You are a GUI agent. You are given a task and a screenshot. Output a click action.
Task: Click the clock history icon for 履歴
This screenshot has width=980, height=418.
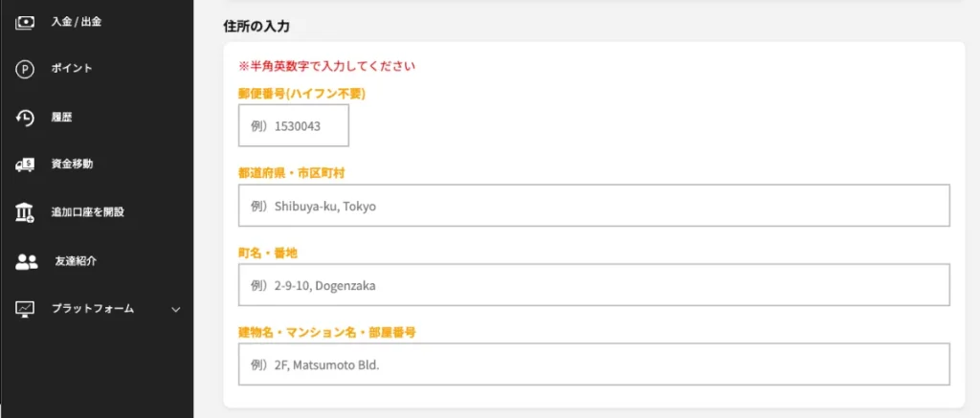[26, 117]
